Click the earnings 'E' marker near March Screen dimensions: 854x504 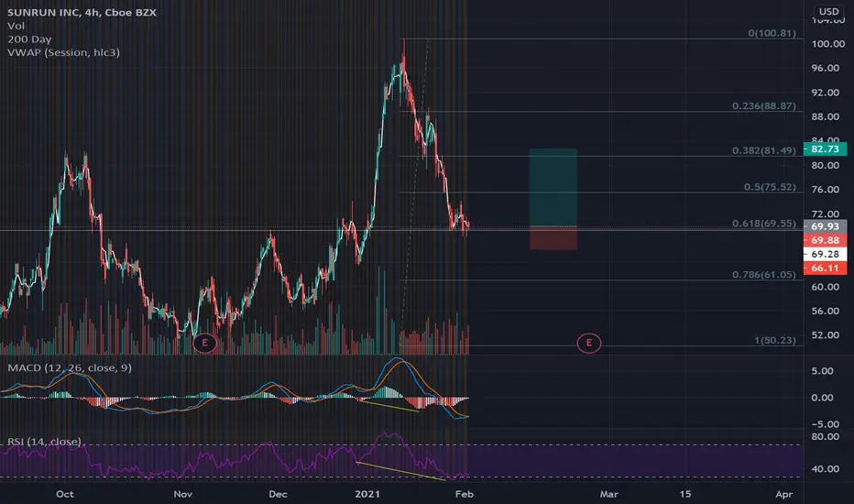tap(589, 343)
